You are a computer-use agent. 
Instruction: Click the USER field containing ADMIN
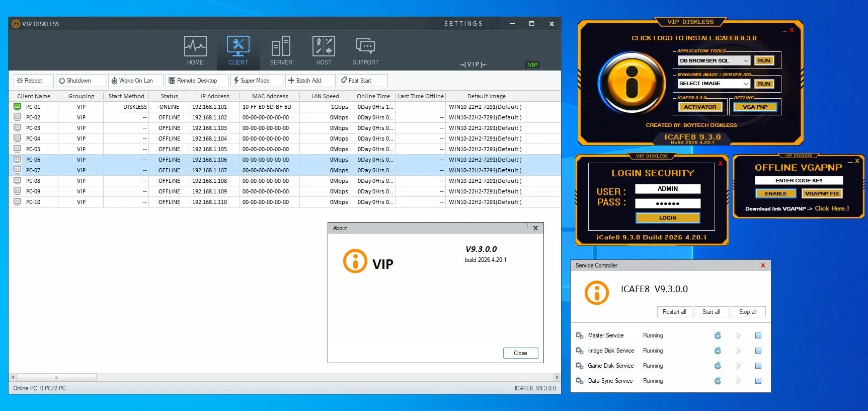click(668, 189)
